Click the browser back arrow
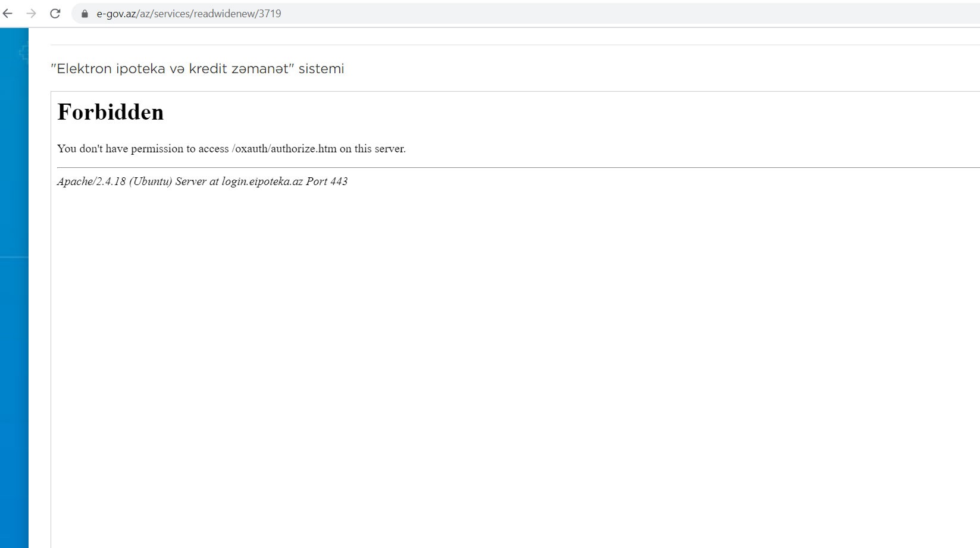 [8, 14]
